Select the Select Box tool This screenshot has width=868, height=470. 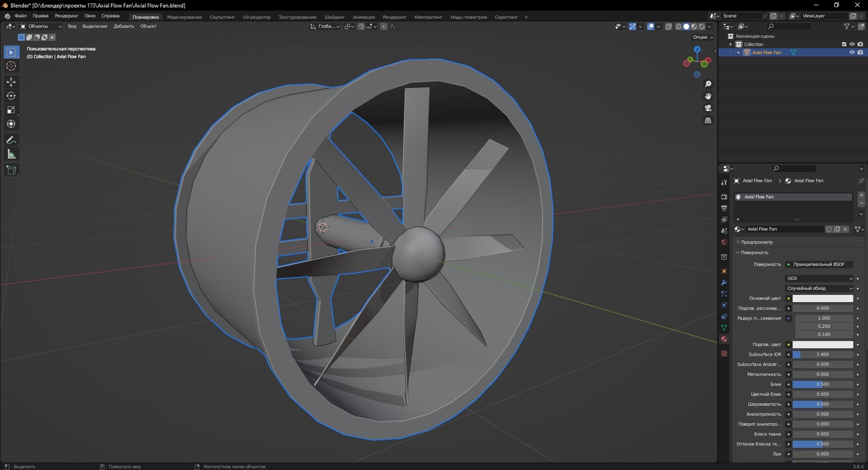[11, 52]
